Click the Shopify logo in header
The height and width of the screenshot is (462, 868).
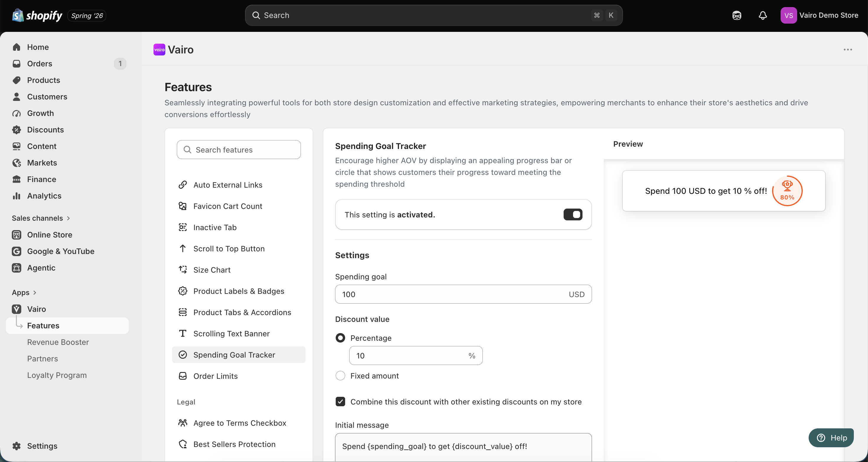click(37, 16)
